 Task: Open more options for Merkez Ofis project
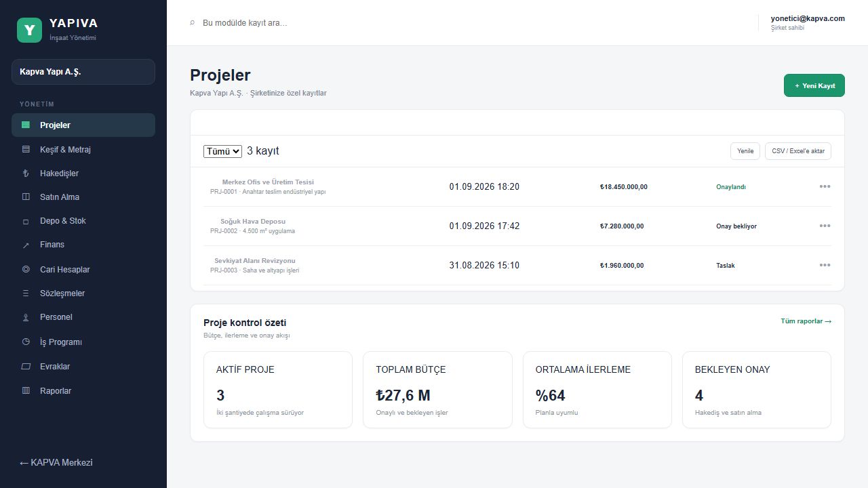click(x=825, y=186)
